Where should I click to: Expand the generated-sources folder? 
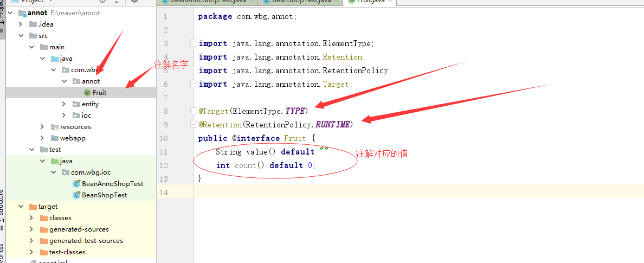tap(31, 229)
